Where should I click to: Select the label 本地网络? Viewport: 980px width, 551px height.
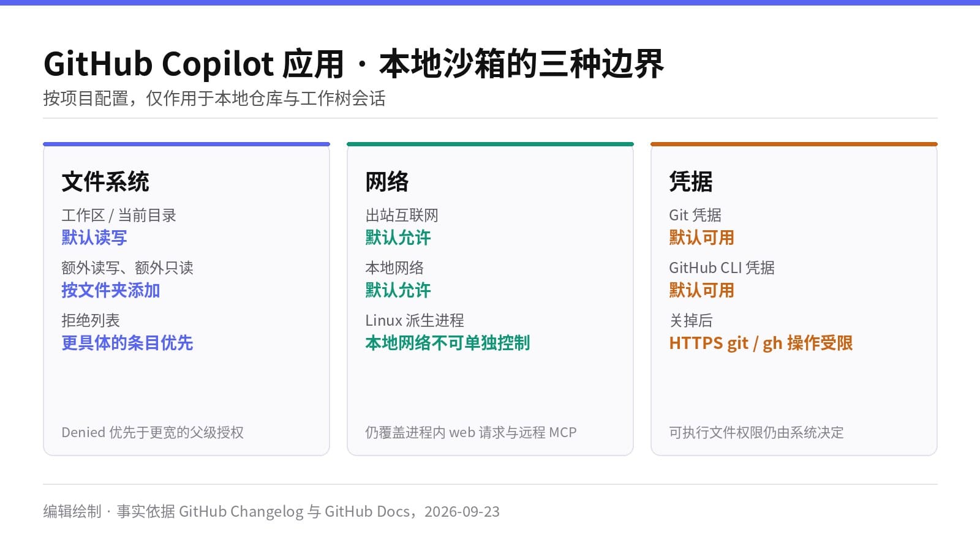(394, 268)
